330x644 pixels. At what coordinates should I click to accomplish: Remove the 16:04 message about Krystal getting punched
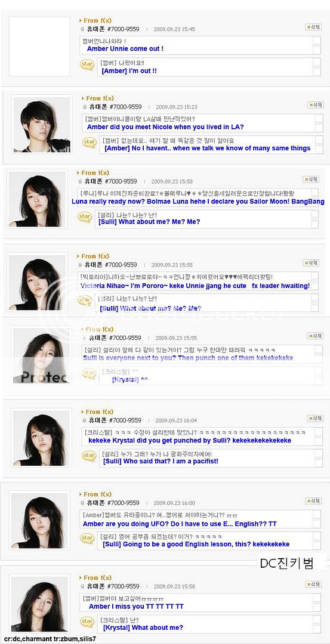tap(315, 419)
